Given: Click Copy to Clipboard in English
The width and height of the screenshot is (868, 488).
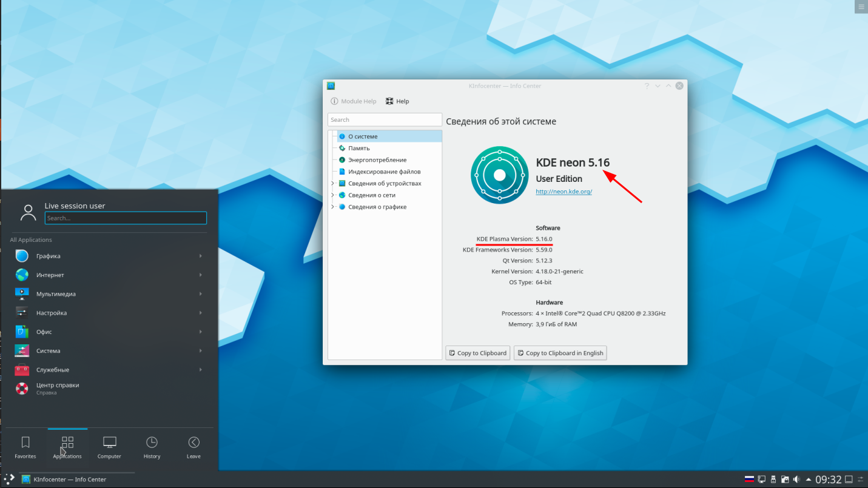Looking at the screenshot, I should click(x=560, y=353).
